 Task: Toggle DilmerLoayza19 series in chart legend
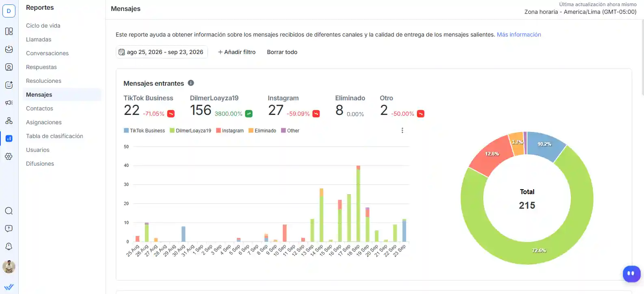(x=190, y=131)
